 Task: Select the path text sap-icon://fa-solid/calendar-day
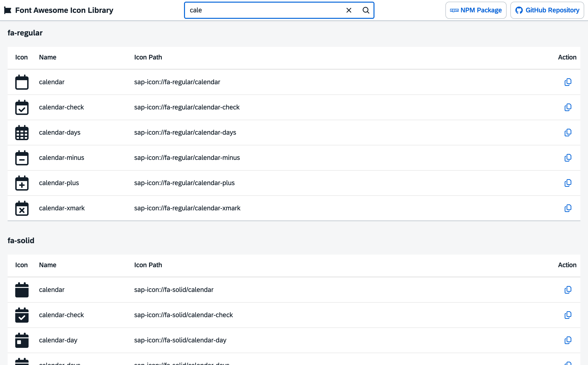180,340
